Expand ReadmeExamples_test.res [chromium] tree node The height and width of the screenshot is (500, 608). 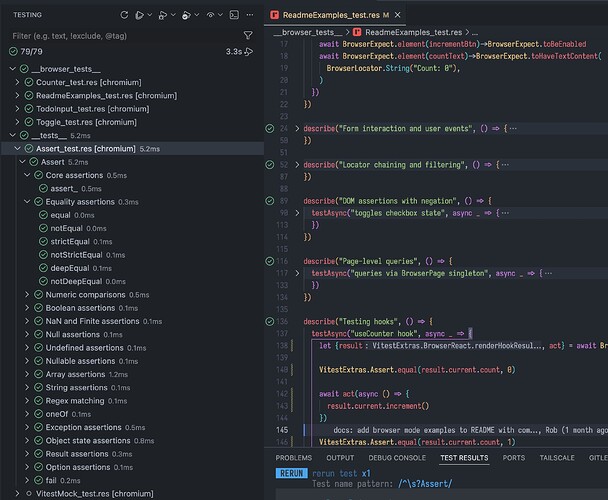tap(17, 95)
